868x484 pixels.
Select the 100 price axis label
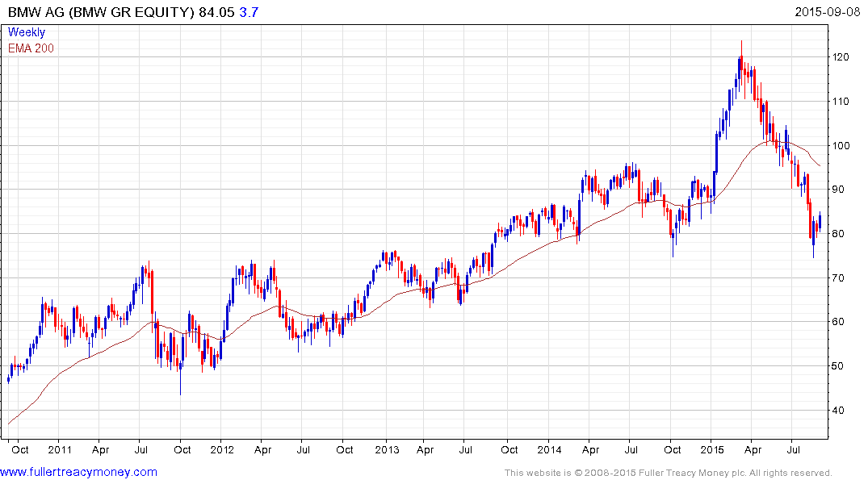841,145
